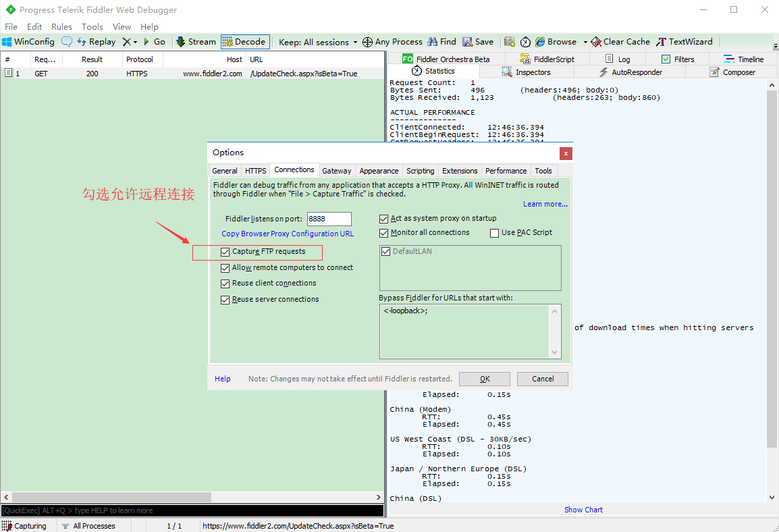Open the Scripting options tab
This screenshot has height=532, width=779.
[x=420, y=171]
